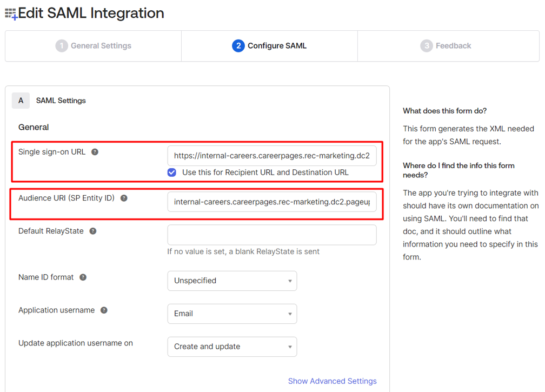545x392 pixels.
Task: Select the Configure SAML step tab
Action: 276,46
